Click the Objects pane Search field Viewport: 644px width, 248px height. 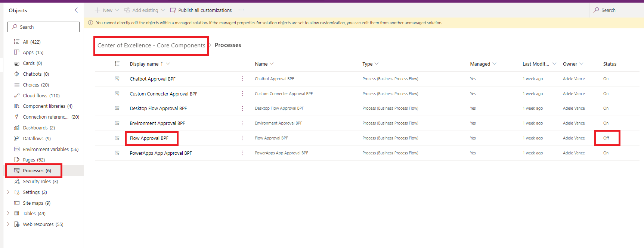pyautogui.click(x=43, y=27)
